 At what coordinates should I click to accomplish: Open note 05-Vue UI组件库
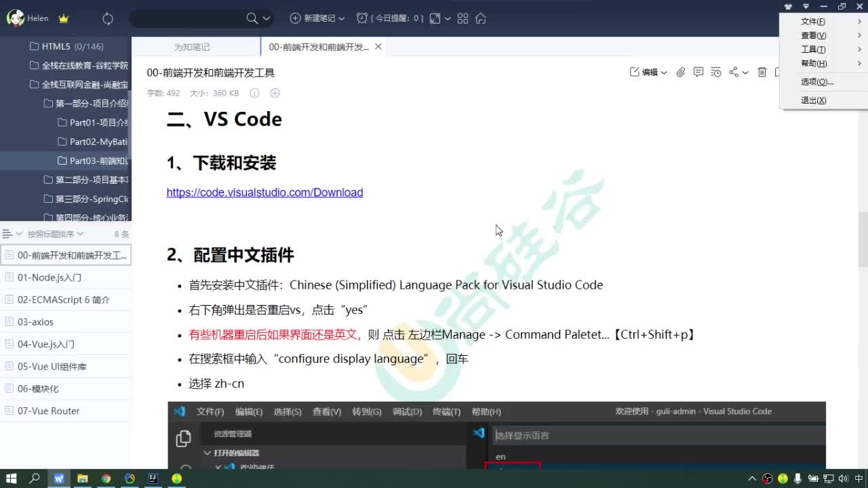click(x=65, y=367)
